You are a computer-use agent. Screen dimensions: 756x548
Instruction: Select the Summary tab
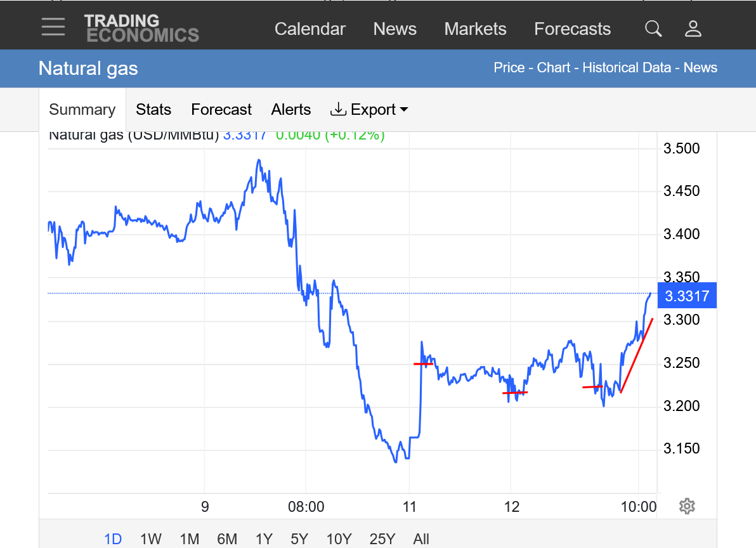point(82,110)
